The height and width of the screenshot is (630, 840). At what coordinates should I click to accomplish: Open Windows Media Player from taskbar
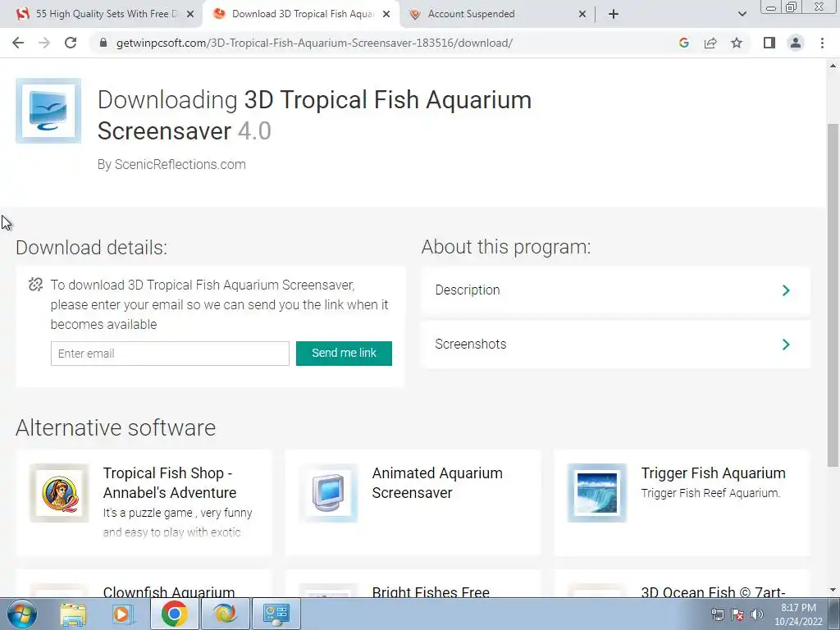pyautogui.click(x=122, y=614)
